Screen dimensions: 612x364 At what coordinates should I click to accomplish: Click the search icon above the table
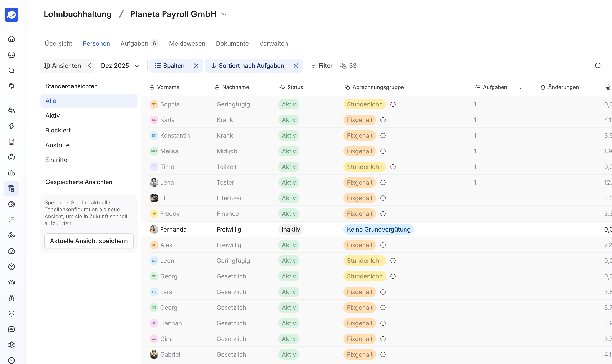tap(598, 66)
